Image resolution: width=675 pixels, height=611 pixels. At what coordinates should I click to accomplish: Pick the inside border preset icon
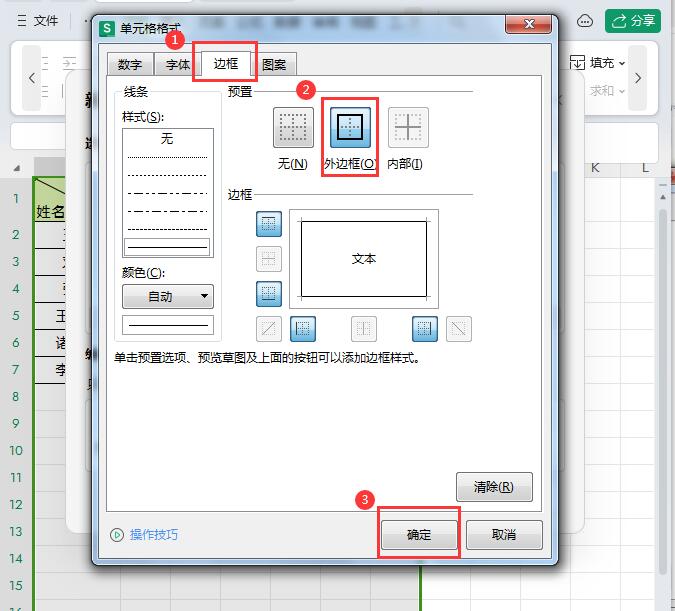point(408,128)
